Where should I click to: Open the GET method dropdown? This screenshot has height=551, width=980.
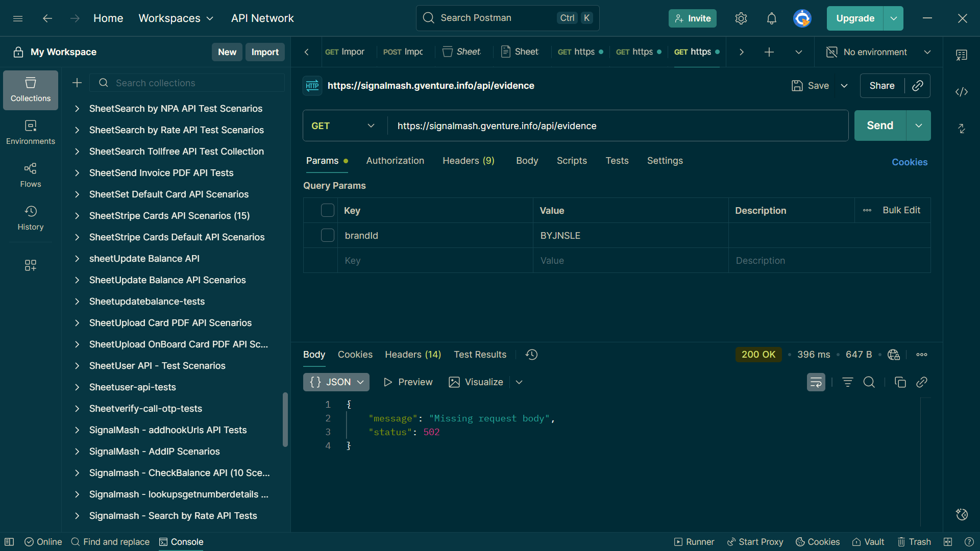(x=343, y=126)
